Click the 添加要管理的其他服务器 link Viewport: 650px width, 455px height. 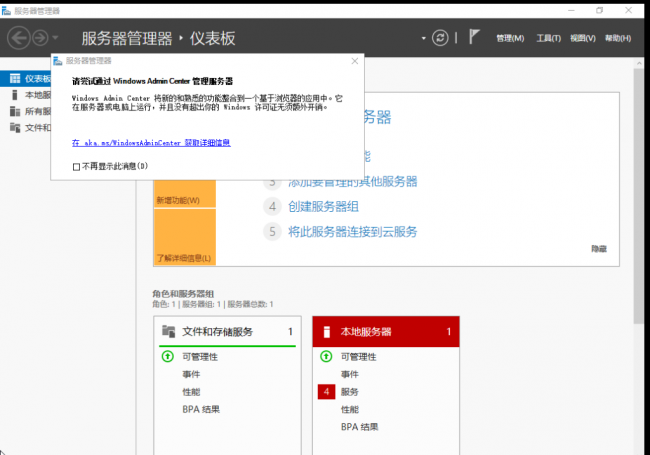click(x=353, y=182)
